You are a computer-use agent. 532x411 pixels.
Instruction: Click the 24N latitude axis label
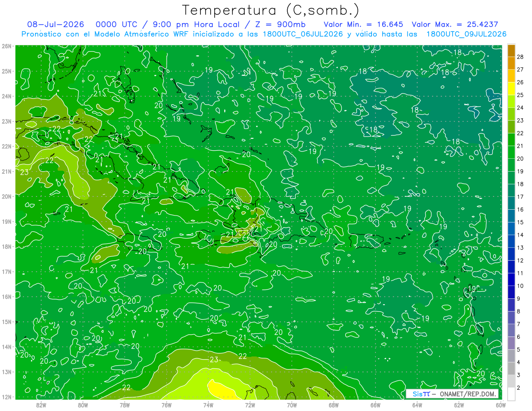click(6, 96)
